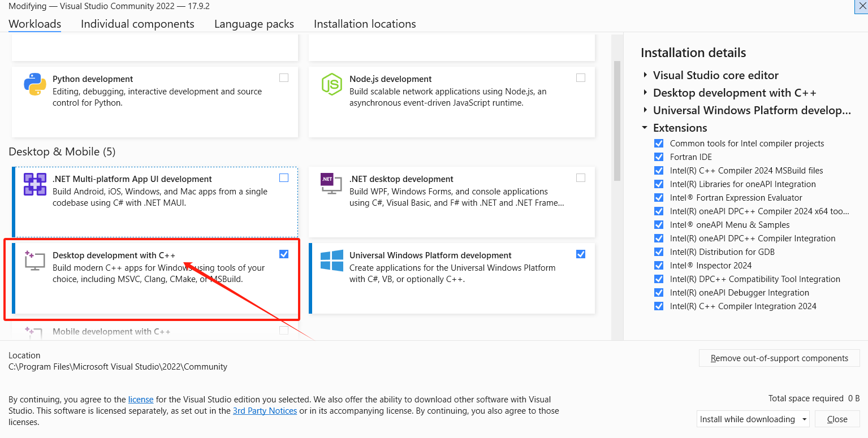Select Universal Windows Platform development title
868x438 pixels.
(x=430, y=255)
